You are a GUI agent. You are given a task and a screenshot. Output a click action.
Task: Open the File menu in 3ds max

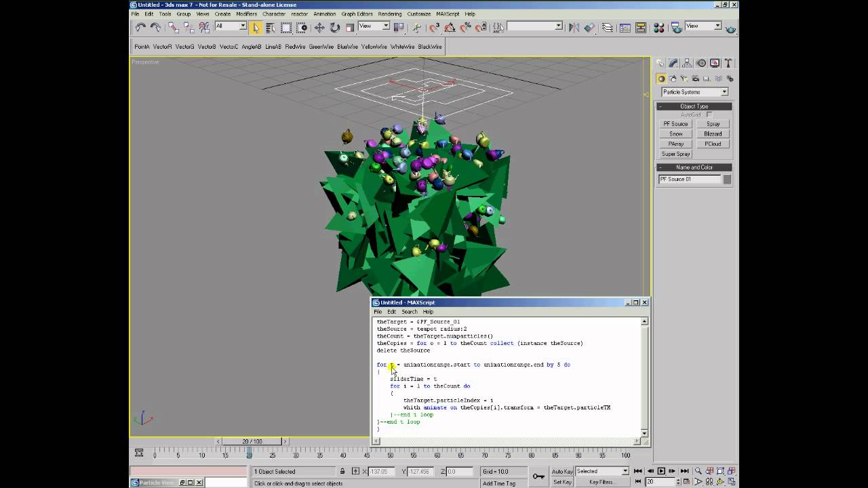click(x=135, y=14)
